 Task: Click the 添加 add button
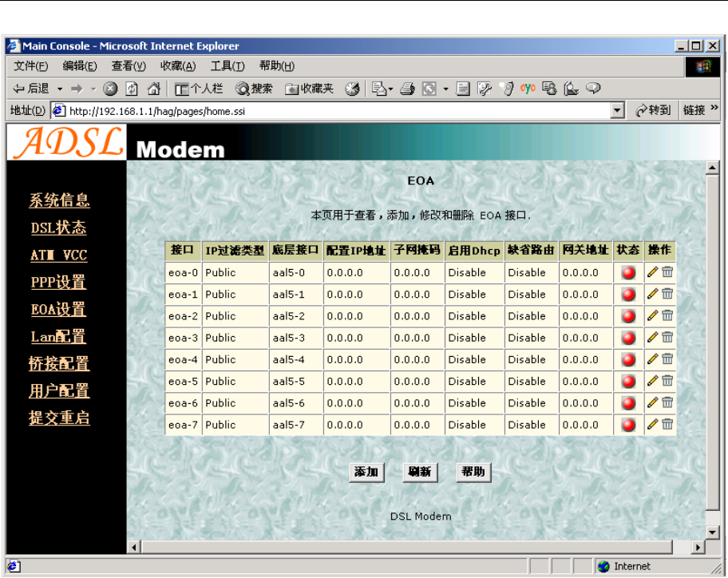pyautogui.click(x=366, y=472)
